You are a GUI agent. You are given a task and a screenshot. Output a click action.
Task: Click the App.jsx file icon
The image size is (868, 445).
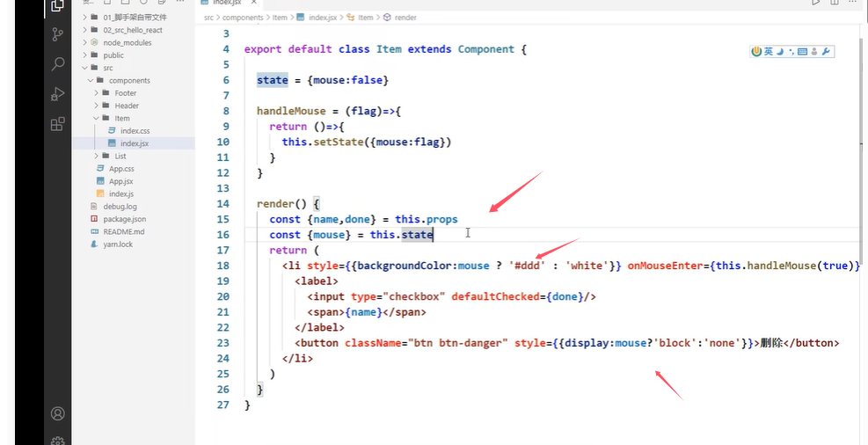click(100, 181)
